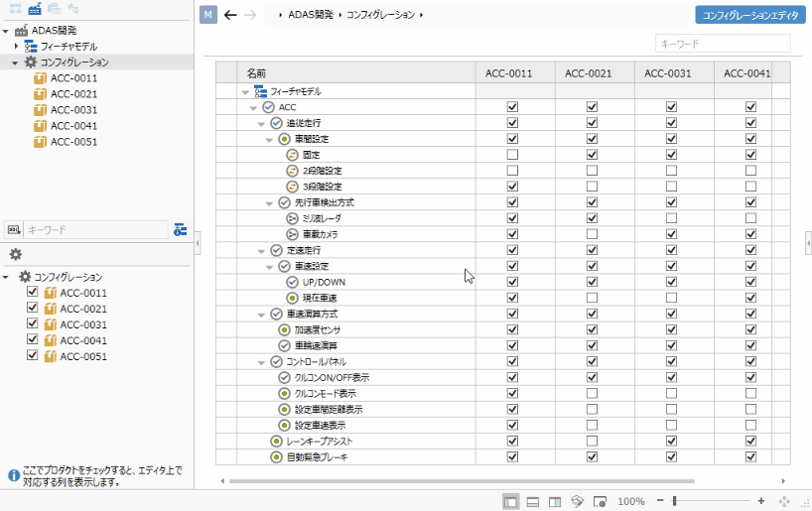Collapse the コントロールパネル feature row
The image size is (812, 511).
[x=261, y=362]
